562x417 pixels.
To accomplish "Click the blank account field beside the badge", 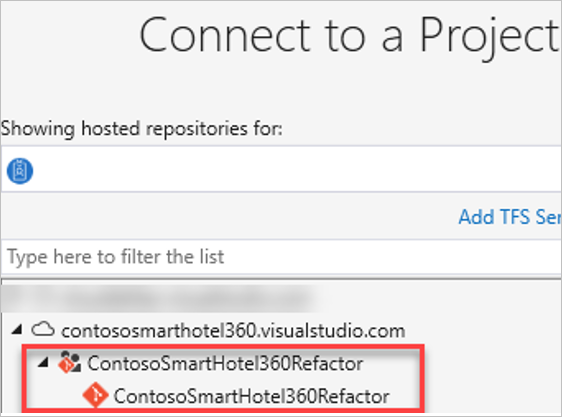I will pos(297,170).
